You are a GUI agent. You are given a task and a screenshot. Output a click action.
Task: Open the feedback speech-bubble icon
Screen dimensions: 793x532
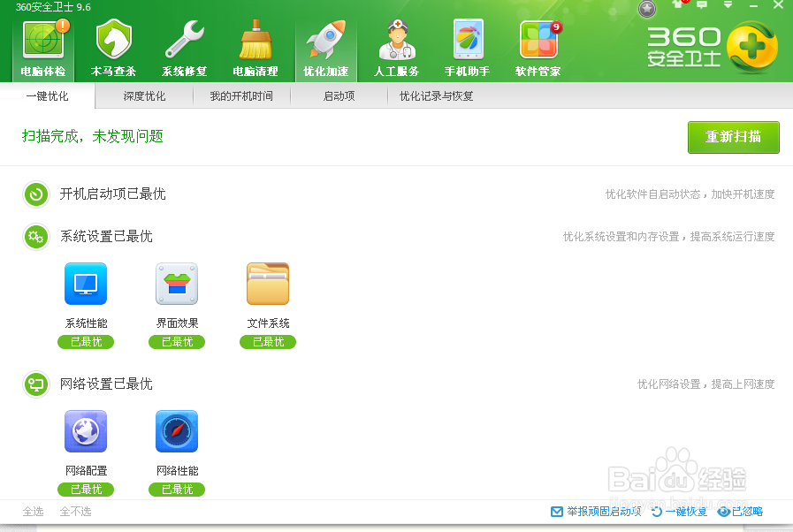(702, 4)
